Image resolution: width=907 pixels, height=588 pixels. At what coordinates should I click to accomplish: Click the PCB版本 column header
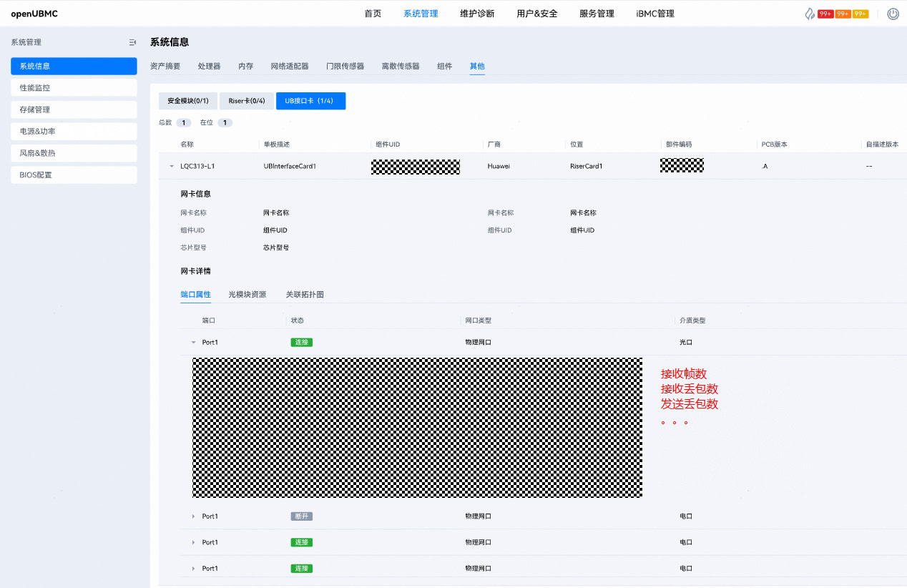click(x=774, y=144)
